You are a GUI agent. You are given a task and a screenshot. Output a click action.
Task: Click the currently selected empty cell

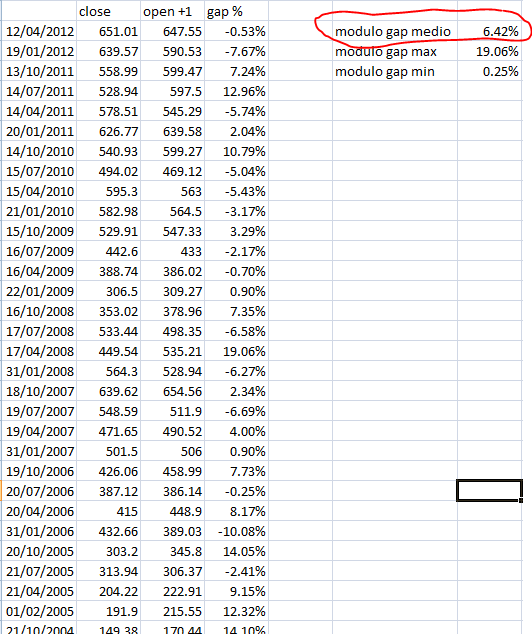coord(490,490)
